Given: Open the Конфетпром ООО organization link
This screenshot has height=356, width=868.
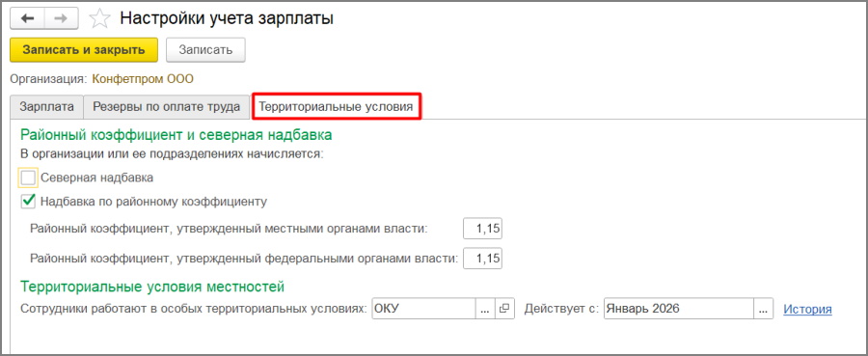Looking at the screenshot, I should (x=143, y=78).
